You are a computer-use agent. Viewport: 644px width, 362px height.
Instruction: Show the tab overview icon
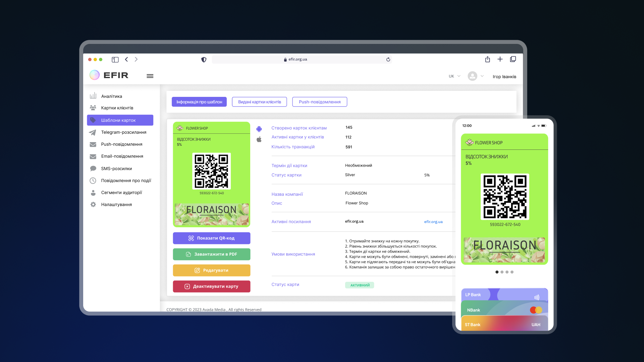coord(513,59)
